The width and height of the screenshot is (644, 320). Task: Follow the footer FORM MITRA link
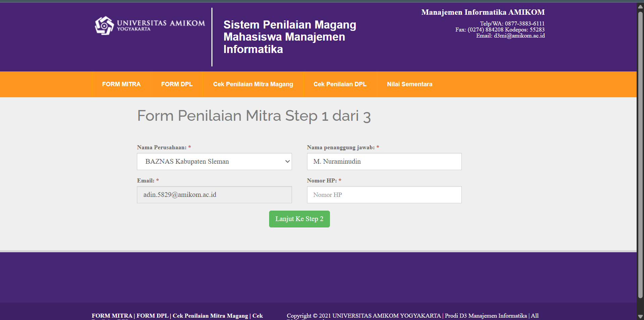tap(112, 316)
